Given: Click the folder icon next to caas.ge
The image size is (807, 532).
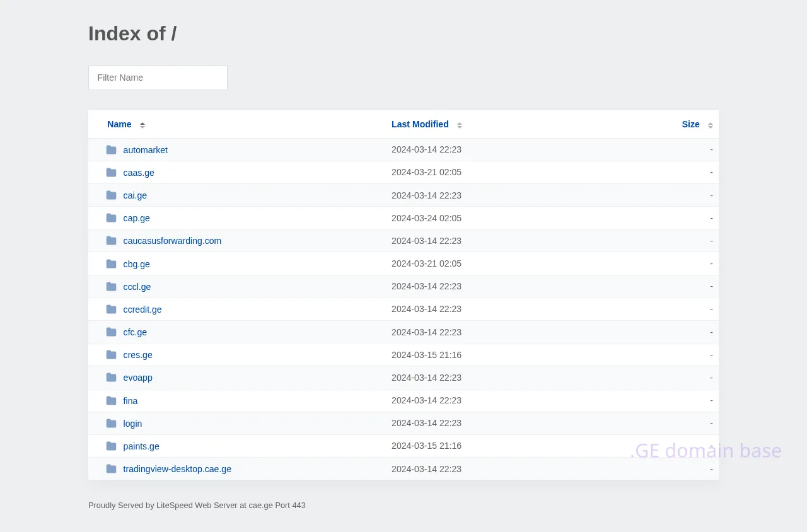Looking at the screenshot, I should [112, 173].
